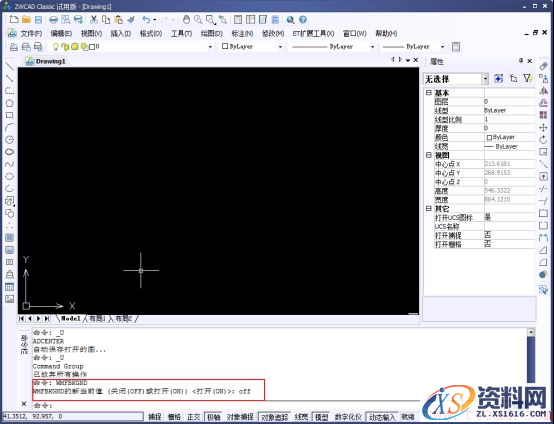Toggle 正交 ortho mode in the status bar
This screenshot has width=554, height=424.
click(194, 417)
